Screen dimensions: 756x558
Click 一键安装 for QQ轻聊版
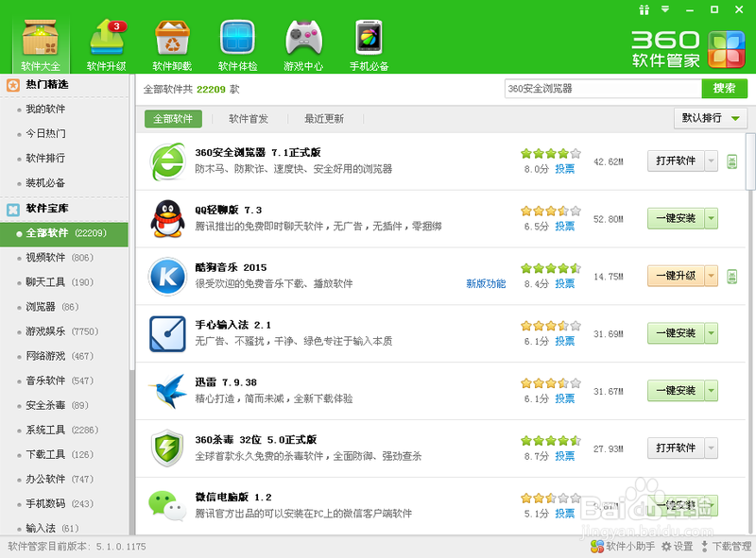[x=676, y=218]
